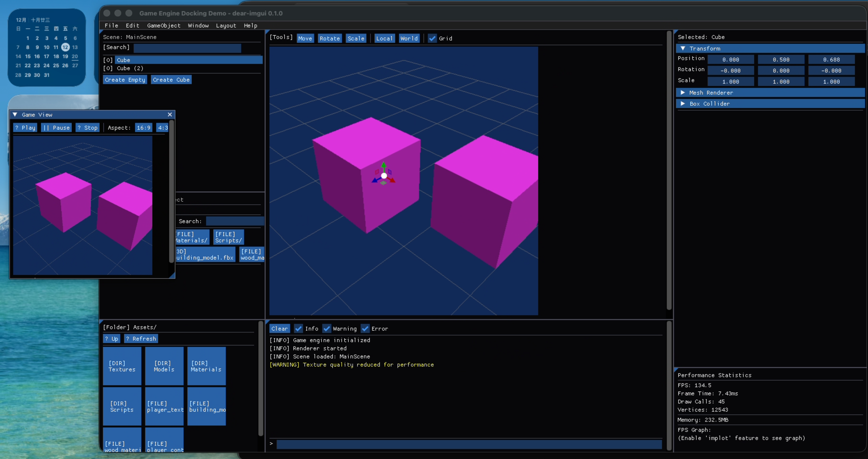Open the GameObject menu
This screenshot has width=868, height=459.
click(x=164, y=26)
